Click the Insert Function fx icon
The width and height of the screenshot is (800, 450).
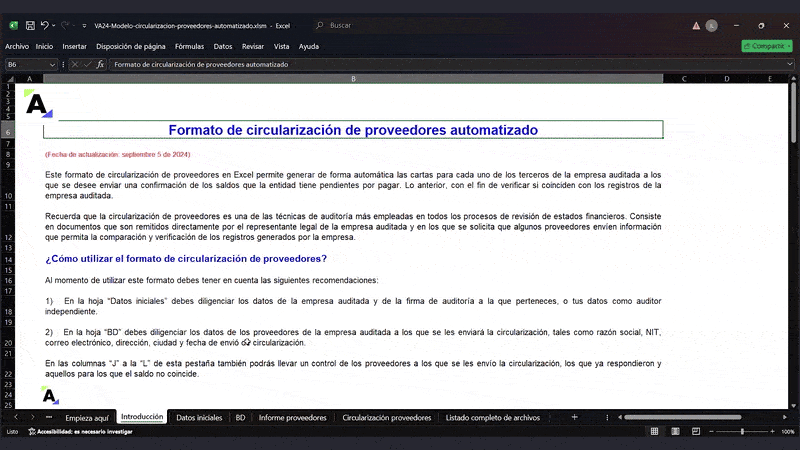coord(100,64)
